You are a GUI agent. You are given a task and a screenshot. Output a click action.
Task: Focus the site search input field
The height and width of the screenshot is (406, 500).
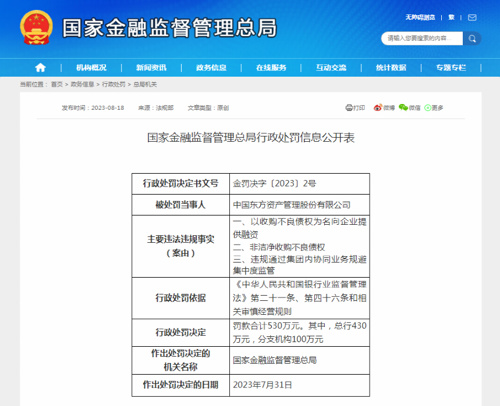pyautogui.click(x=422, y=39)
